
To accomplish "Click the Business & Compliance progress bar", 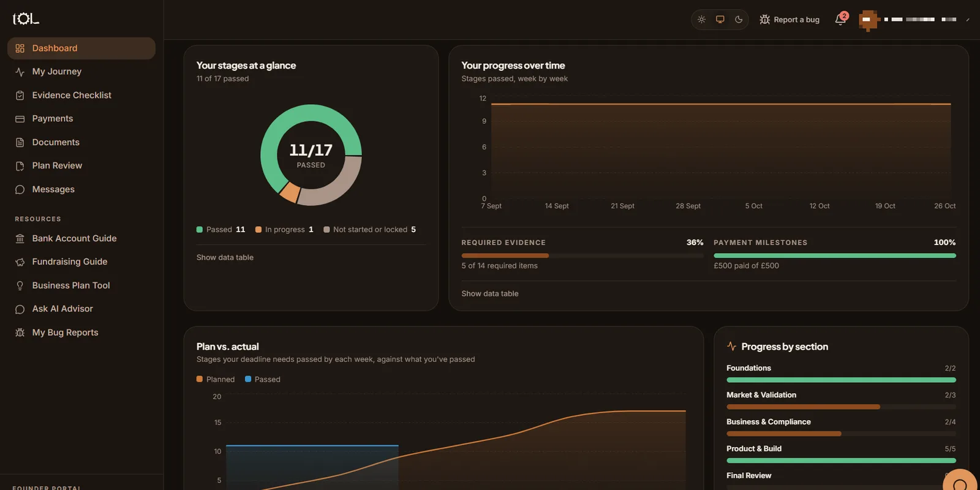I will (x=841, y=434).
